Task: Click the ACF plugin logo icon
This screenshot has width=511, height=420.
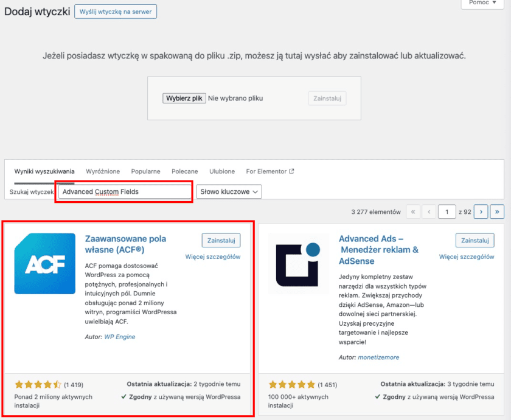Action: (x=45, y=264)
